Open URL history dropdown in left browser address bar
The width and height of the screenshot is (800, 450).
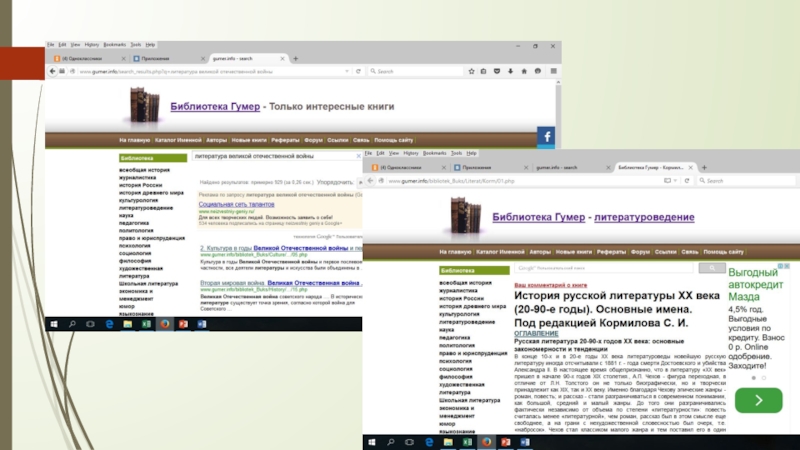click(347, 71)
